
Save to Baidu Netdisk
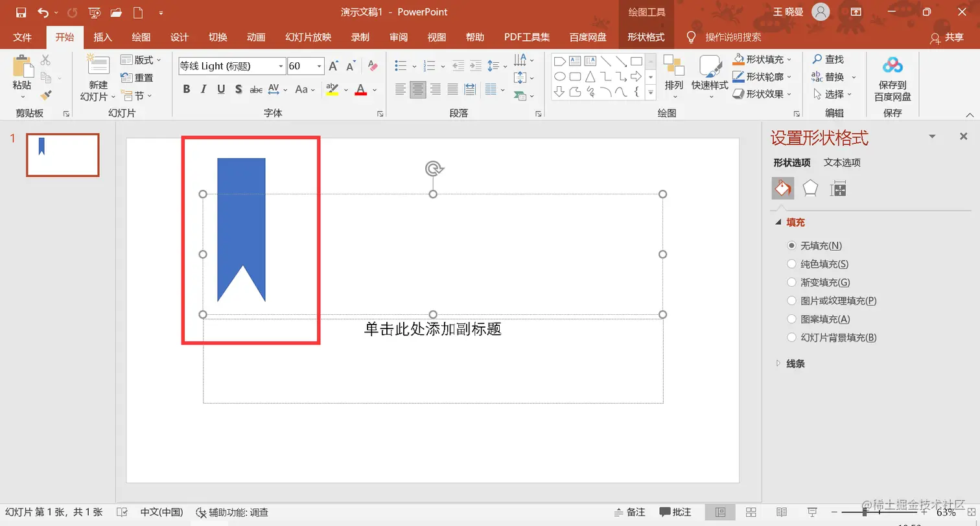pos(892,79)
